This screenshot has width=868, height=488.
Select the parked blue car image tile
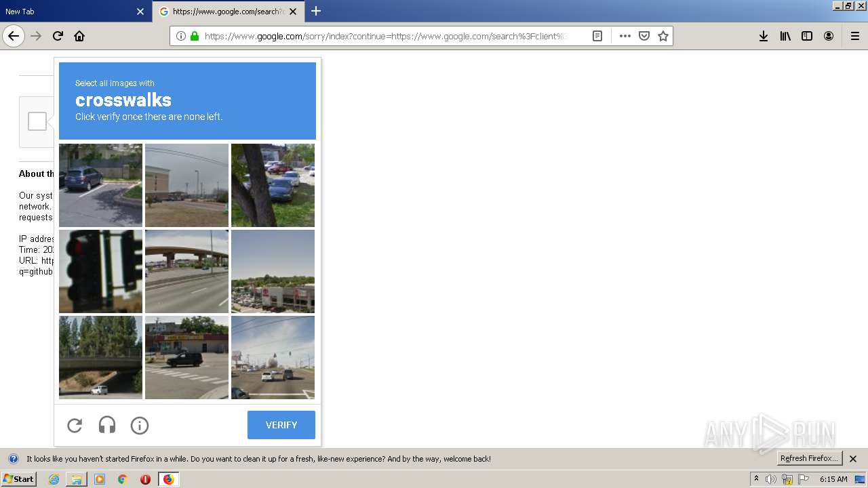pos(100,185)
